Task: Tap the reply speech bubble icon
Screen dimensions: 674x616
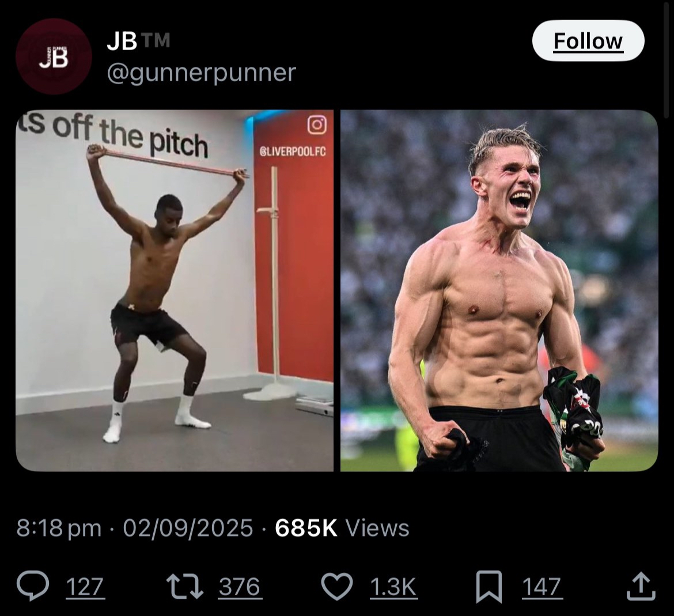Action: point(32,587)
